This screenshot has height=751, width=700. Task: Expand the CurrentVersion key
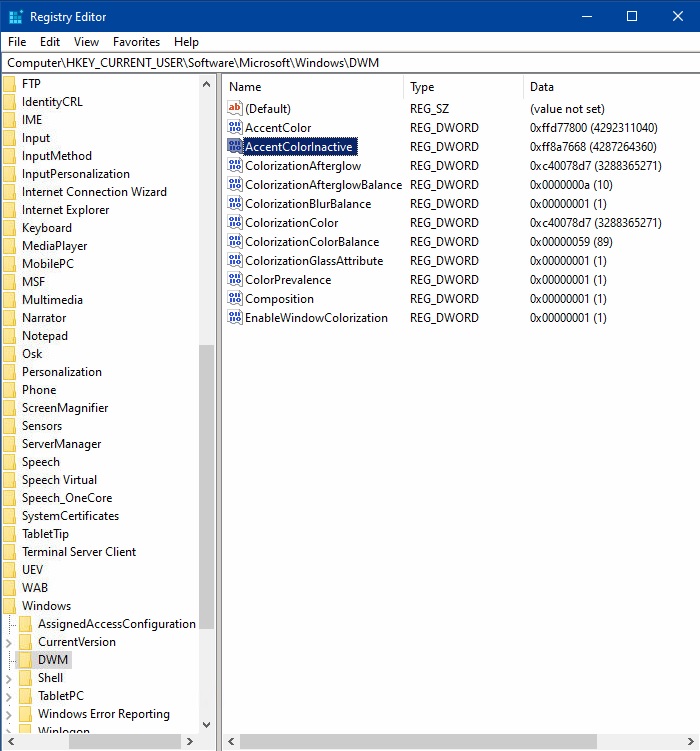pos(9,642)
